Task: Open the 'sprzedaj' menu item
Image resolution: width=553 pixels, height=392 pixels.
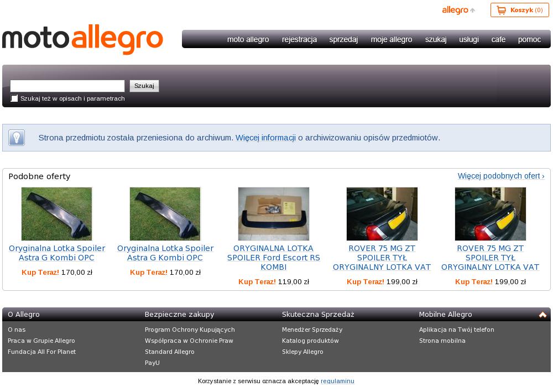Action: (343, 39)
